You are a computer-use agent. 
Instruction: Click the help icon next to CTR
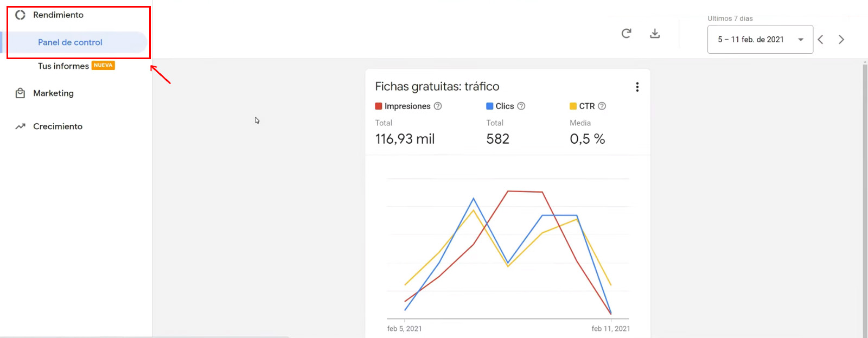pyautogui.click(x=602, y=106)
